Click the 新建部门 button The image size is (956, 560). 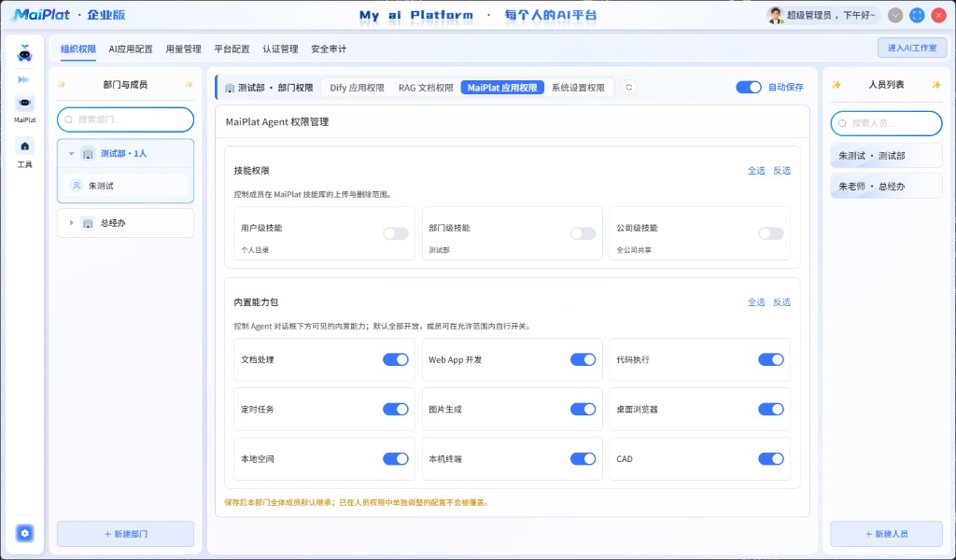(126, 534)
